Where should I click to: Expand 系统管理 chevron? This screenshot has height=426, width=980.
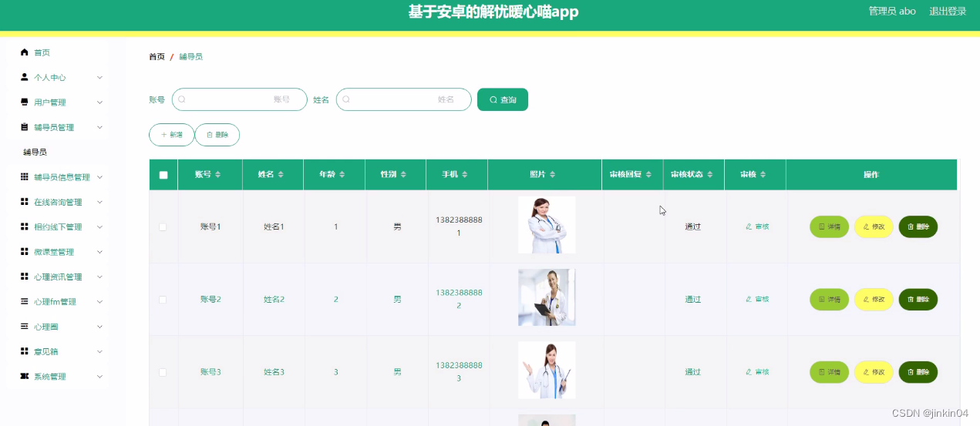point(100,377)
